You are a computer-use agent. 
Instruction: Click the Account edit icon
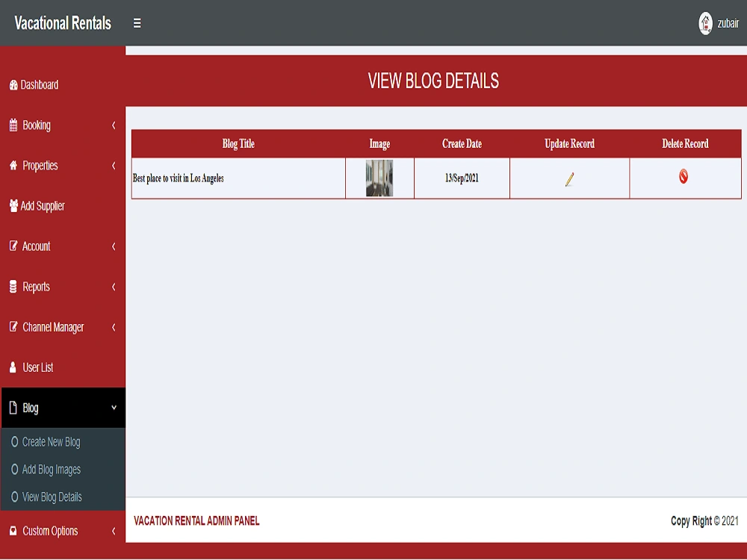tap(13, 246)
